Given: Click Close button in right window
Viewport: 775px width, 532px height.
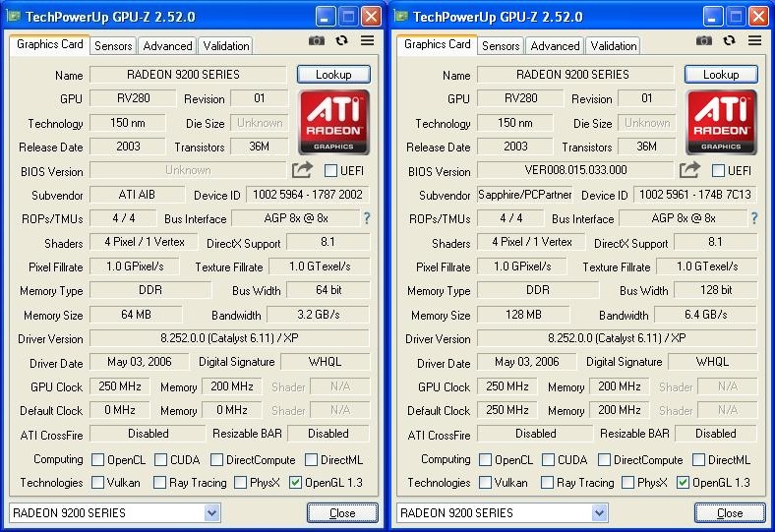Looking at the screenshot, I should click(730, 512).
